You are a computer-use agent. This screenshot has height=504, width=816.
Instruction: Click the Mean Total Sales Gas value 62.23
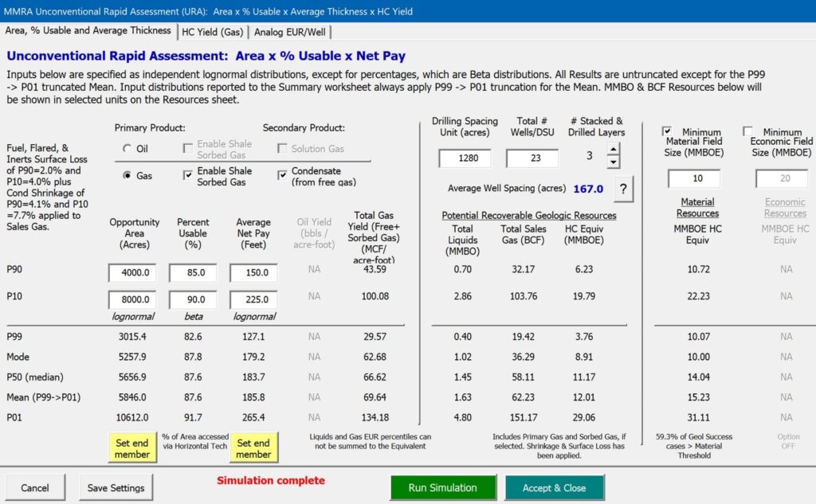[523, 397]
